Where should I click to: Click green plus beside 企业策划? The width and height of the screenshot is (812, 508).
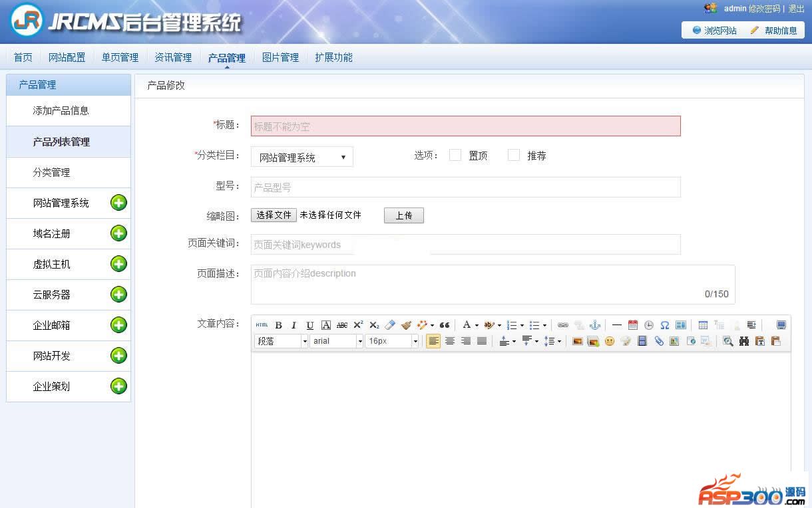point(118,386)
